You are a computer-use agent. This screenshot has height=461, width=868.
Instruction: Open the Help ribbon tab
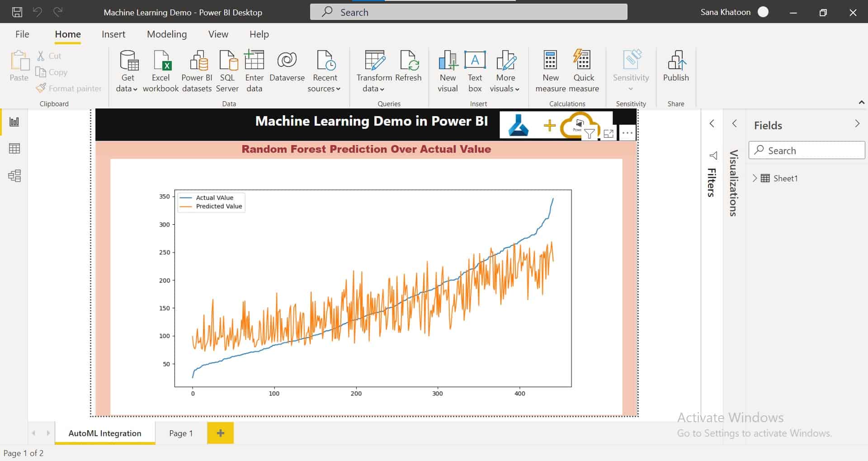[x=259, y=34]
